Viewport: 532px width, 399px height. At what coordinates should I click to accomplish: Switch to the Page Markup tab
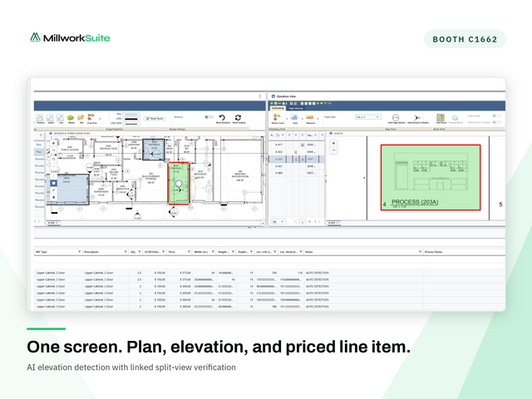[x=296, y=108]
